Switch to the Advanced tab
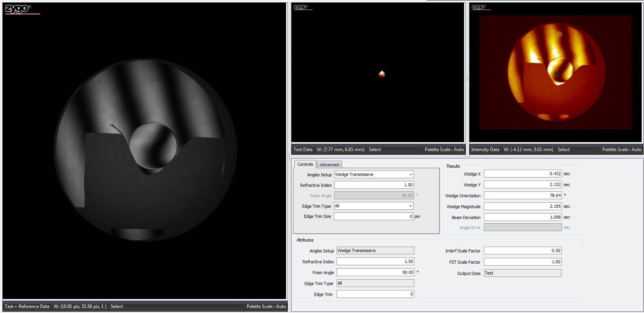644x313 pixels. (x=329, y=165)
